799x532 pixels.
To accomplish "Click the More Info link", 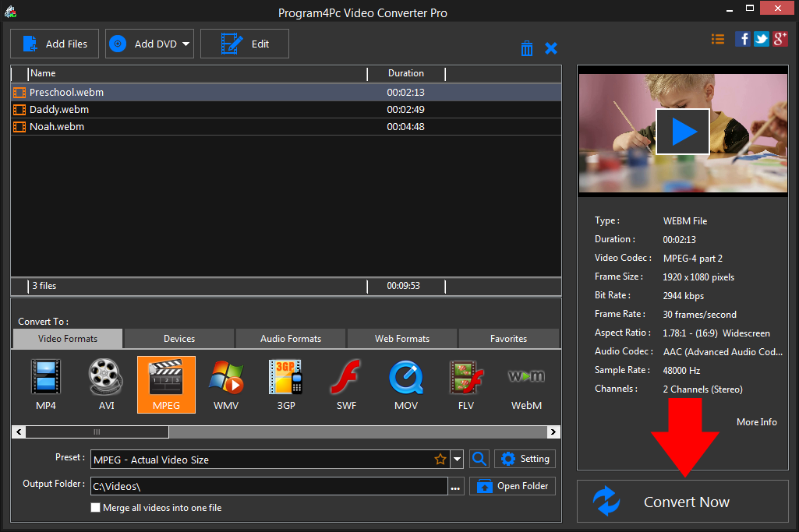I will pos(756,421).
